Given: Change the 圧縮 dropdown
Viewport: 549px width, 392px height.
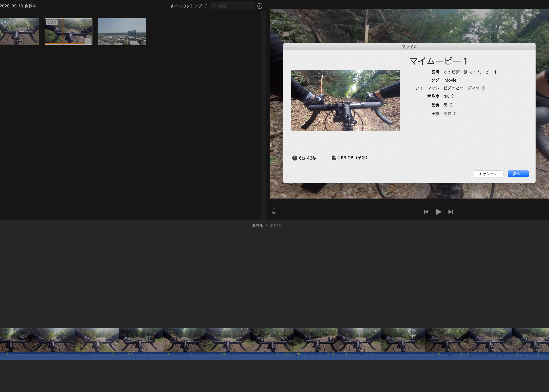Looking at the screenshot, I should (x=450, y=113).
